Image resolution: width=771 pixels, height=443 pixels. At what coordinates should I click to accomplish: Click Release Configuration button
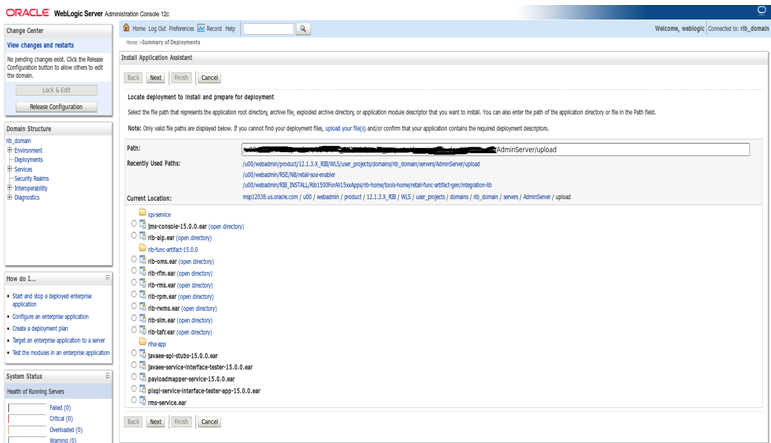tap(56, 107)
